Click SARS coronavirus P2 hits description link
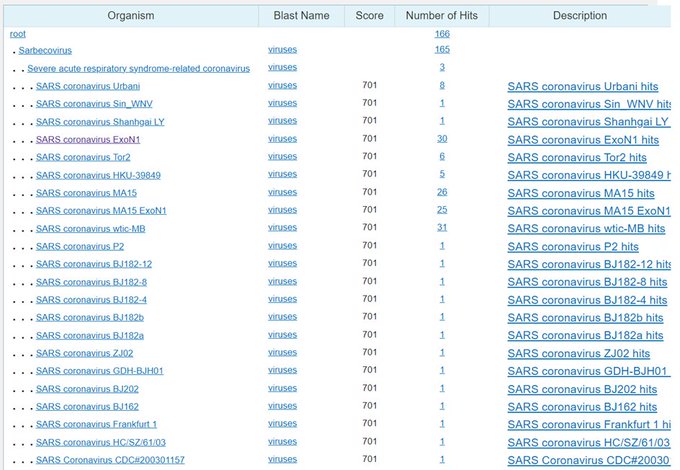The image size is (680, 470). coord(573,247)
